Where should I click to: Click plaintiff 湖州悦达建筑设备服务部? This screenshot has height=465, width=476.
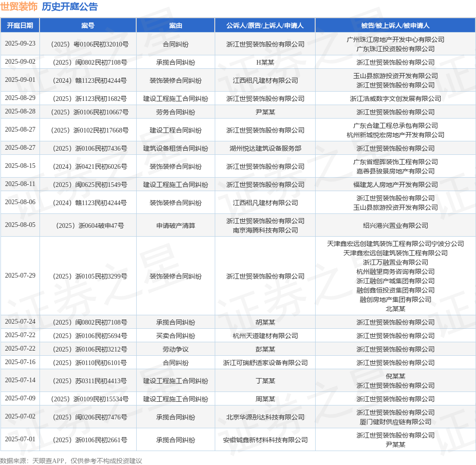[265, 148]
